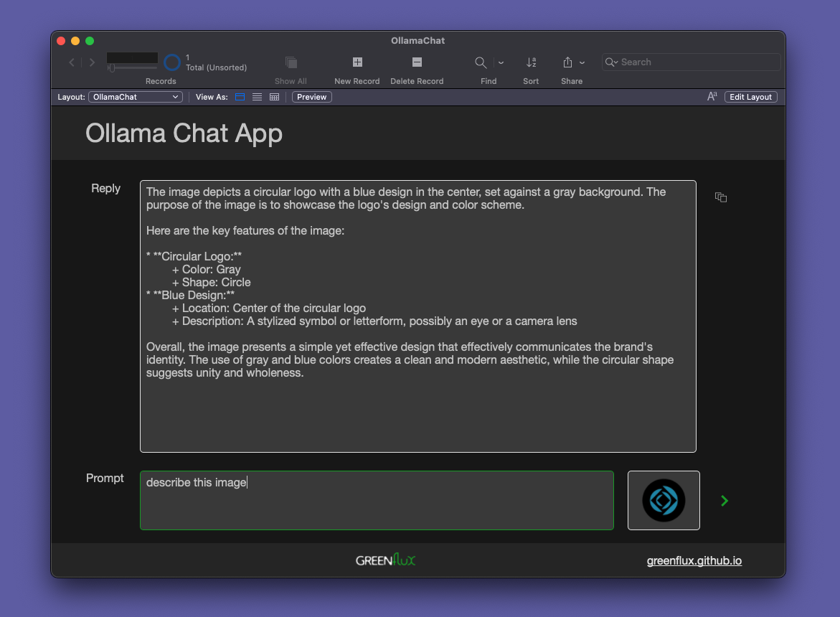Viewport: 840px width, 617px height.
Task: Open the greenflux.github.io link
Action: pyautogui.click(x=694, y=561)
